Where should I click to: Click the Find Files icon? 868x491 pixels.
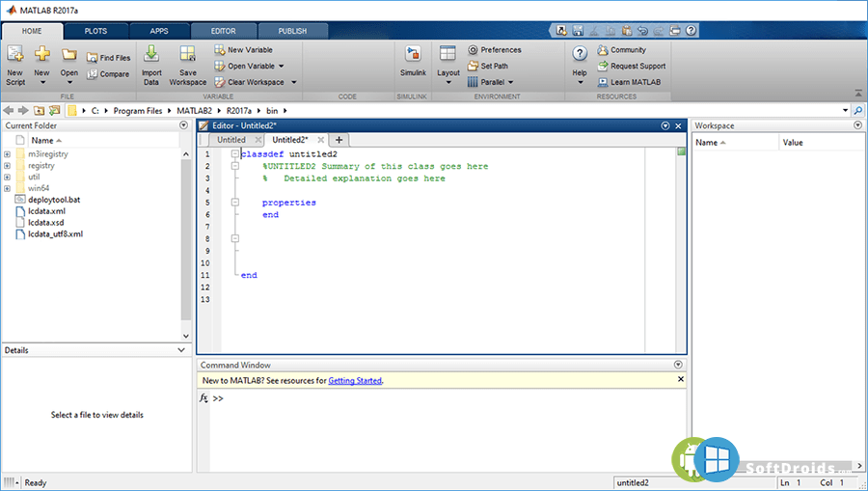[93, 58]
